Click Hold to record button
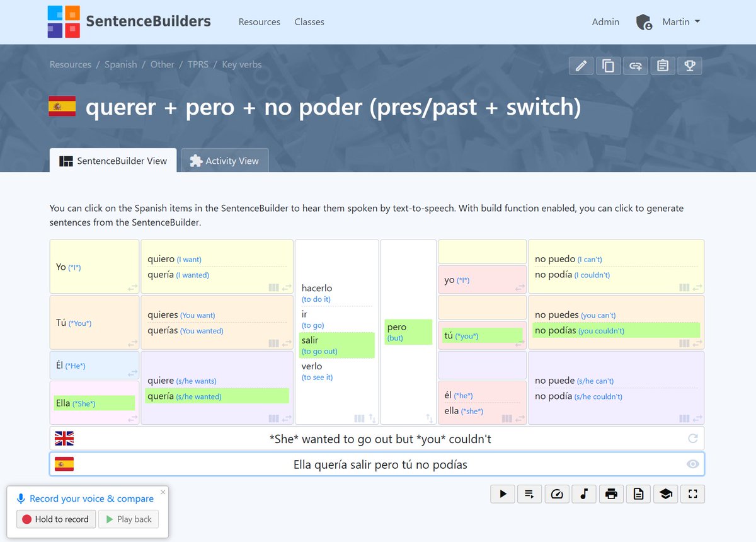This screenshot has width=756, height=542. [x=56, y=519]
